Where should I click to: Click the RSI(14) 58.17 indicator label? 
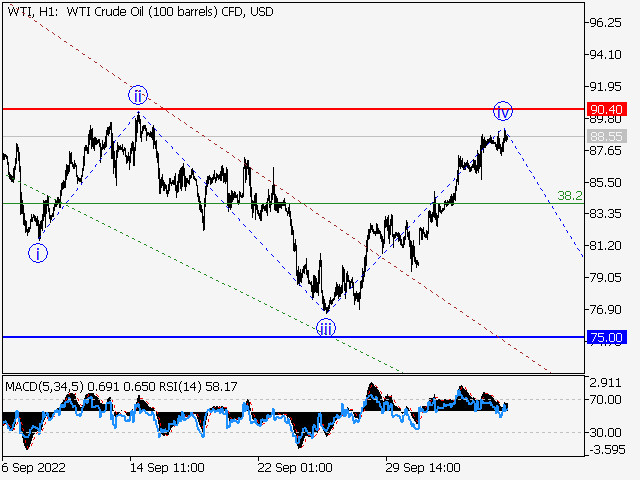click(198, 387)
